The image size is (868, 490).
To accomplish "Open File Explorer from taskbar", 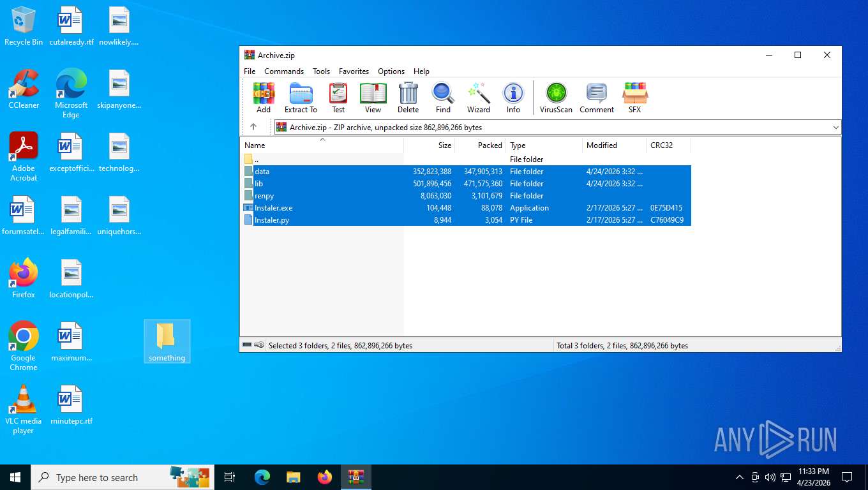I will click(293, 477).
